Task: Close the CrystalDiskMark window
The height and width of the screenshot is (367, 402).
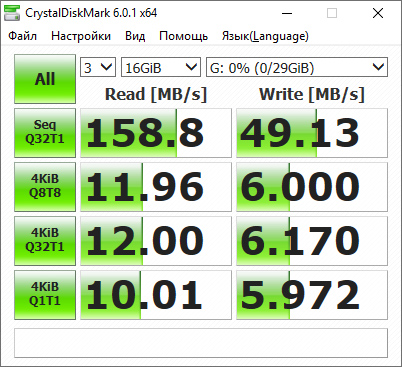Action: pos(378,13)
